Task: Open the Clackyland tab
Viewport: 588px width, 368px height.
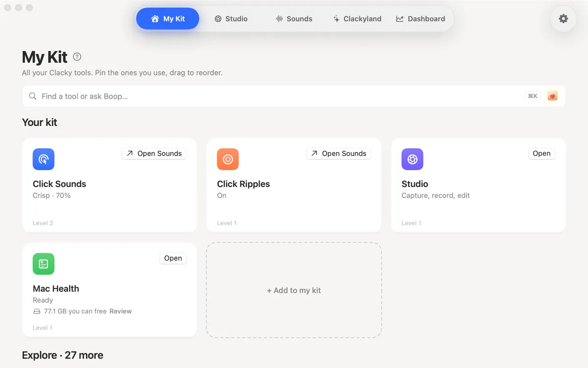Action: (x=357, y=19)
